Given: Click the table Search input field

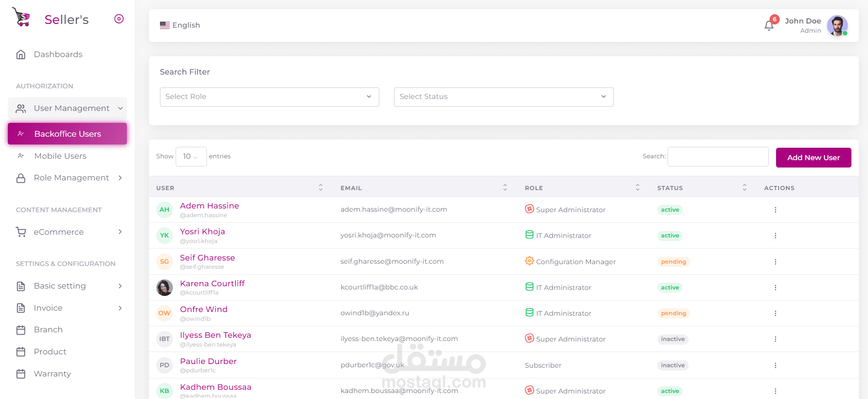Looking at the screenshot, I should pos(718,156).
